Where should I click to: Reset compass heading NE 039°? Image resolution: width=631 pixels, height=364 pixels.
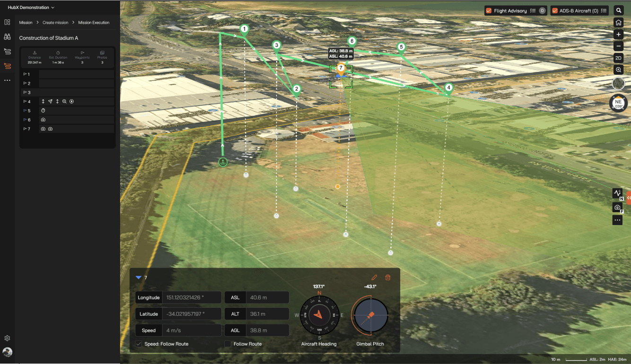[618, 103]
